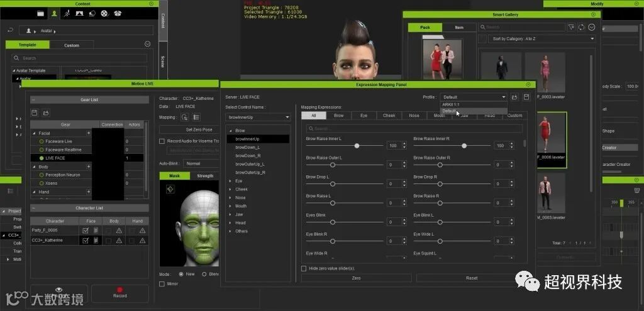Save the gear list with disk icon
Image resolution: width=644 pixels, height=311 pixels.
35,112
